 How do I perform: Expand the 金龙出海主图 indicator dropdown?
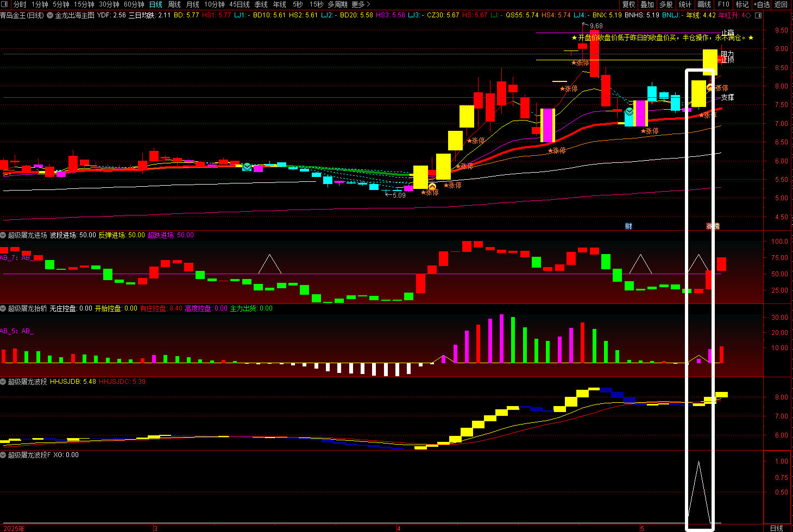pos(50,15)
